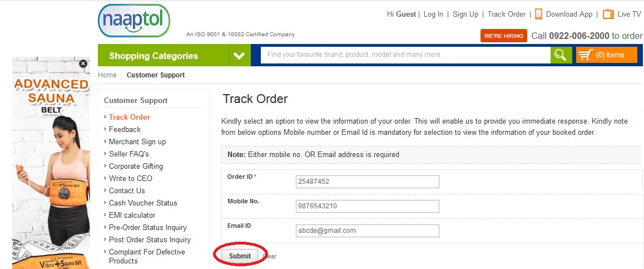
Task: Select Feedback in Customer Support sidebar
Action: pos(125,129)
